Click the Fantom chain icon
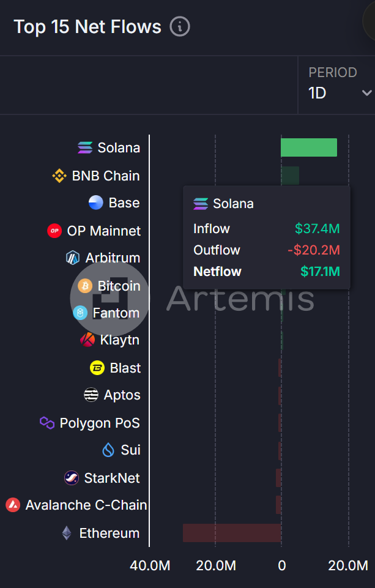Screen dimensions: 375x588 click(80, 313)
